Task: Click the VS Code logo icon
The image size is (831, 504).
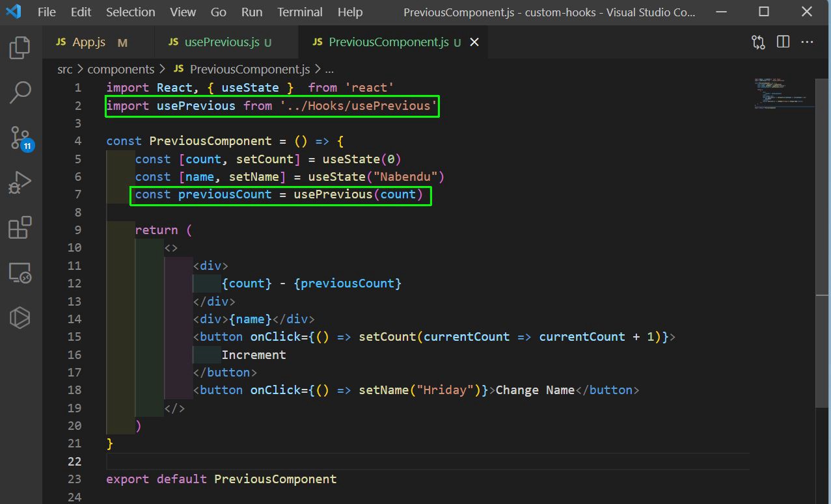Action: (x=14, y=12)
